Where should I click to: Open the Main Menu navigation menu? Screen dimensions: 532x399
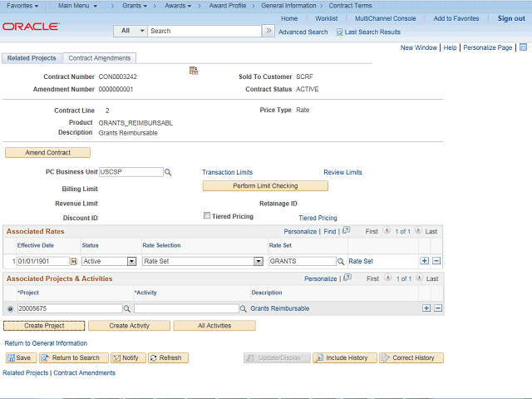coord(77,6)
